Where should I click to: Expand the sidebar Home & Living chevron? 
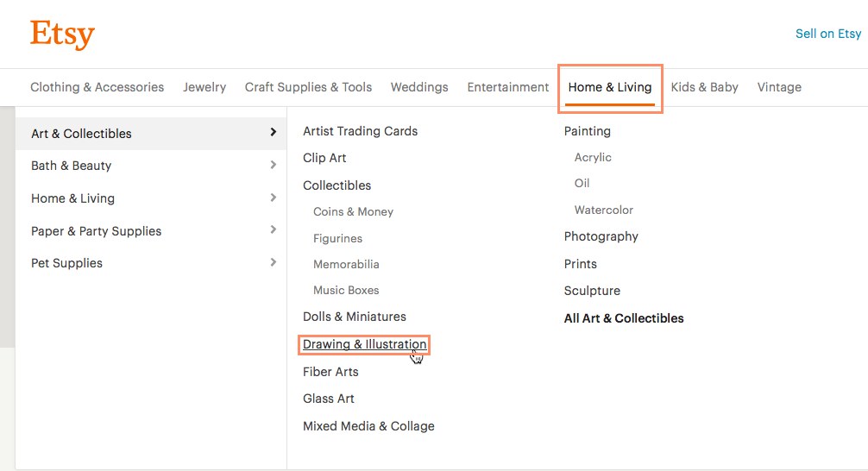(x=273, y=198)
